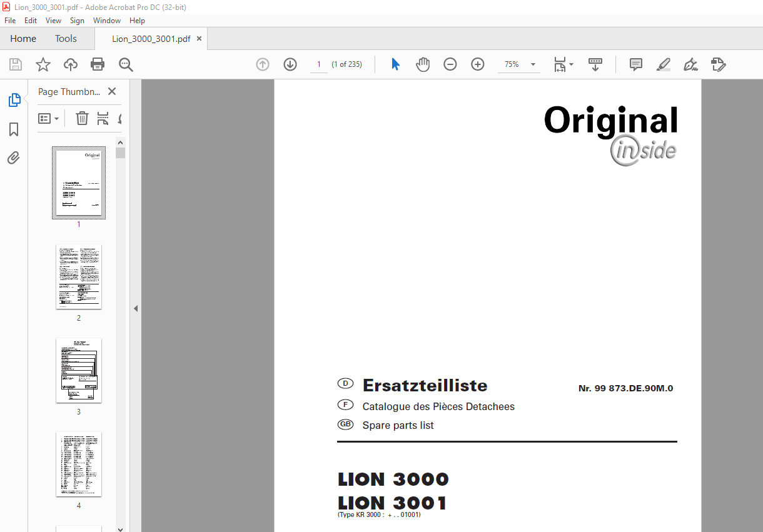Click 'Catalogue des Pièces Detachees' text
The image size is (763, 532).
coord(438,406)
